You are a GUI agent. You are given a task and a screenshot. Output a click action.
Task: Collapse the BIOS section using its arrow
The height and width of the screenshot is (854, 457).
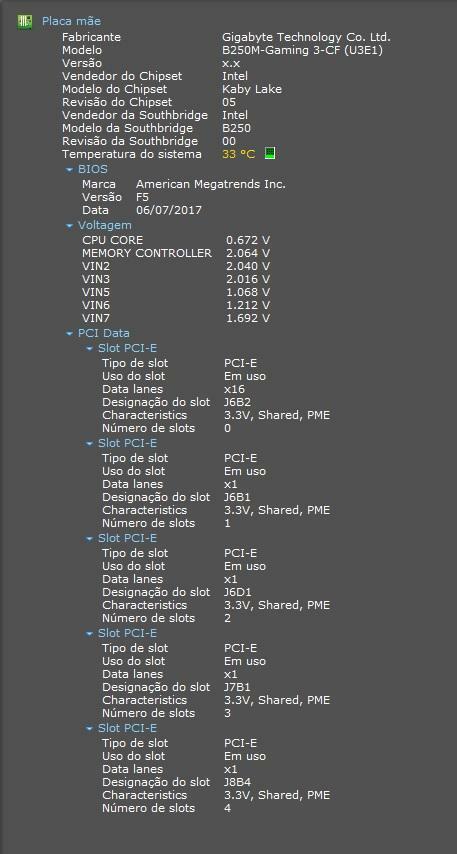click(x=69, y=170)
